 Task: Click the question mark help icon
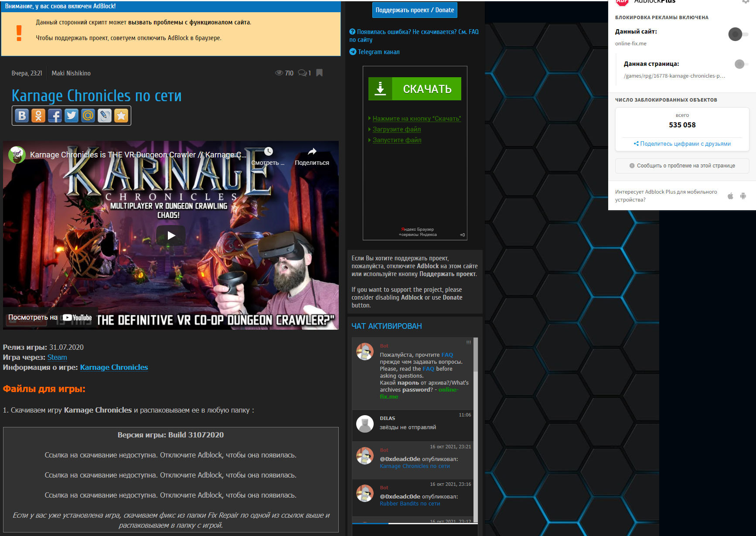tap(352, 32)
